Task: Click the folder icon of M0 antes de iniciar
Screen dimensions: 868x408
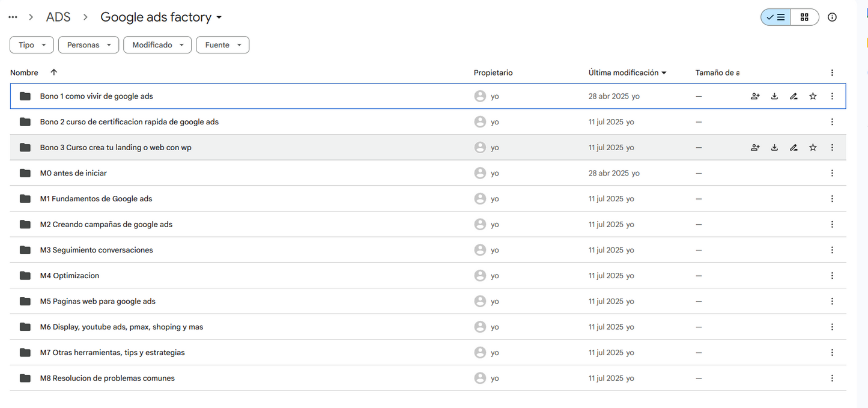Action: tap(25, 173)
